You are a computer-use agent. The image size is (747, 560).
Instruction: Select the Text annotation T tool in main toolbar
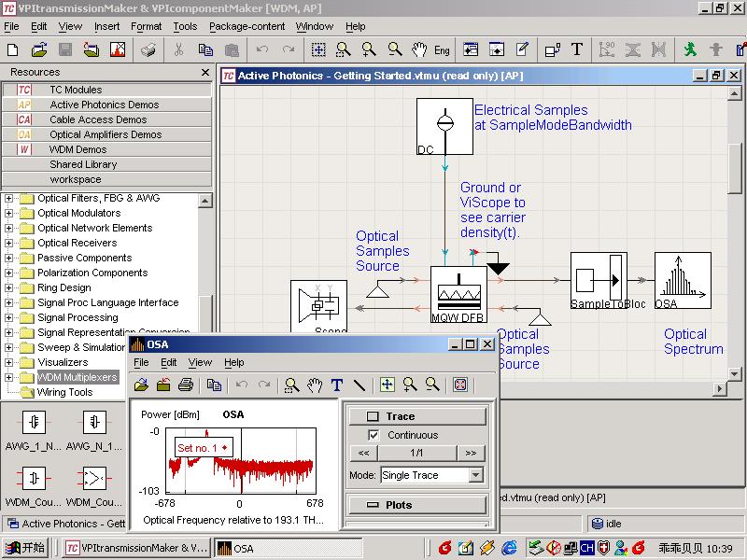click(577, 49)
